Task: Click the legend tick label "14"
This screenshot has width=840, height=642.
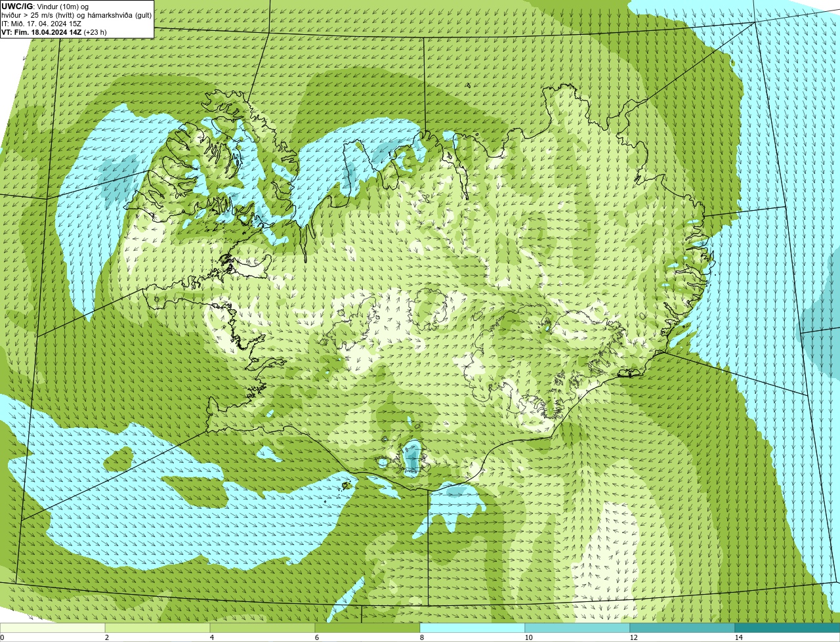Action: [738, 637]
